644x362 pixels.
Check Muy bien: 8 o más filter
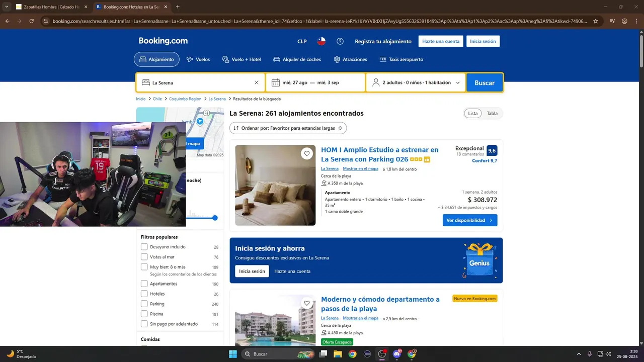(144, 267)
